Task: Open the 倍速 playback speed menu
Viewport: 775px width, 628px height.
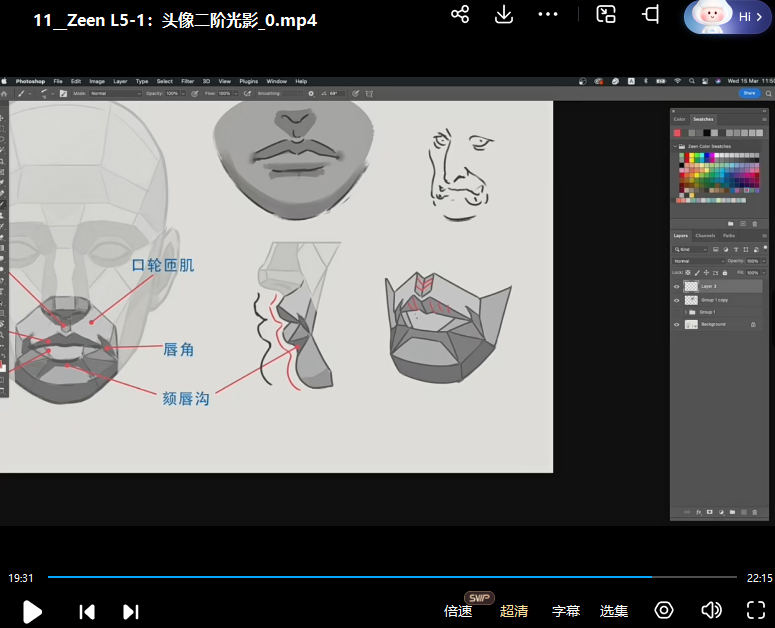Action: [458, 611]
